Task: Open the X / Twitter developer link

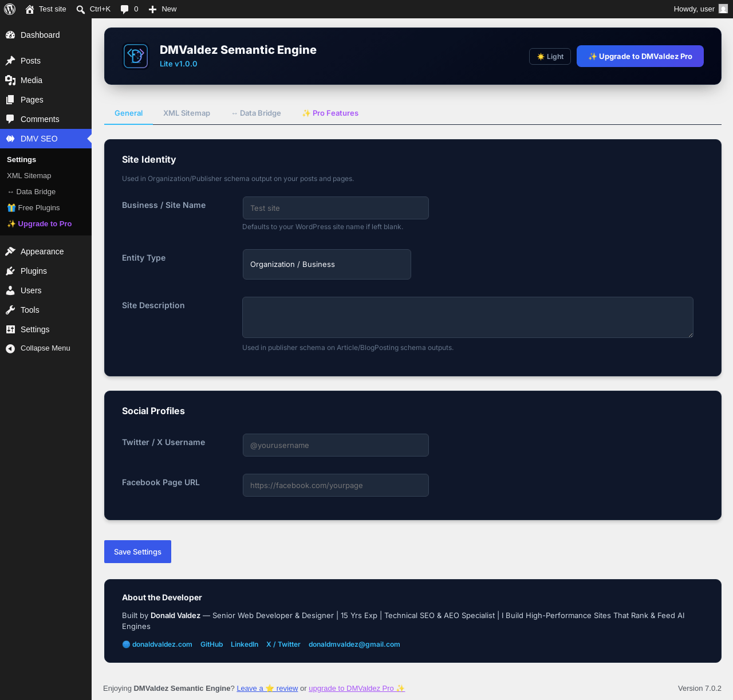Action: point(283,644)
